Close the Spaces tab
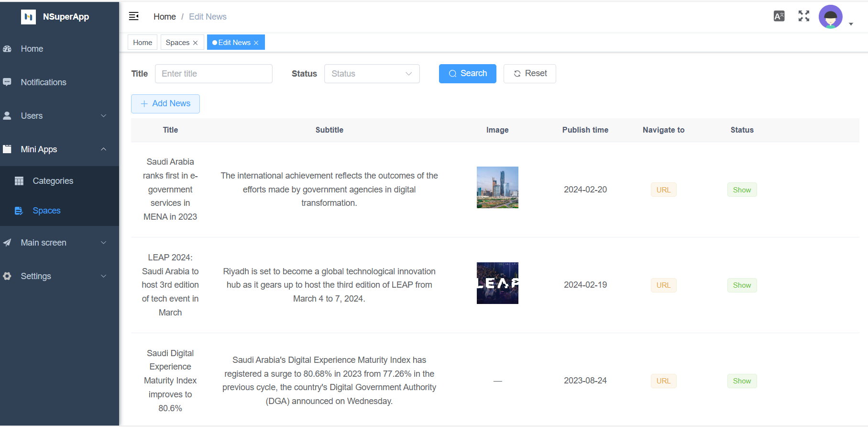 [x=195, y=43]
